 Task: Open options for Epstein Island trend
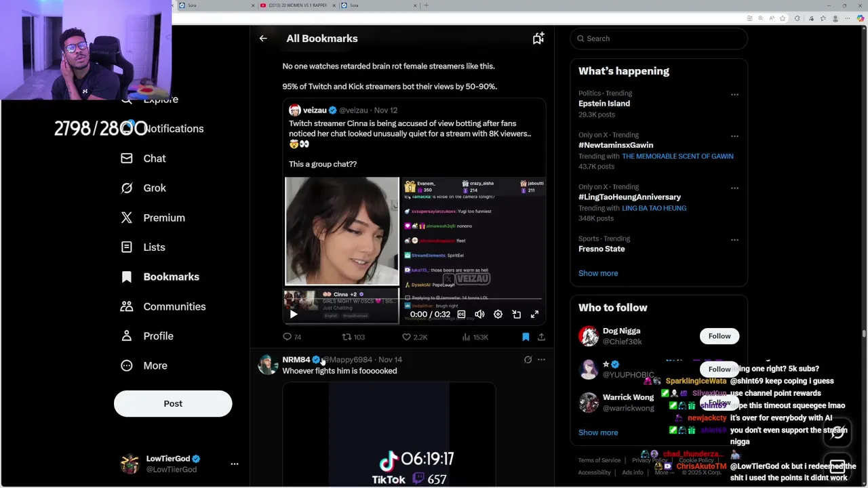coord(734,95)
